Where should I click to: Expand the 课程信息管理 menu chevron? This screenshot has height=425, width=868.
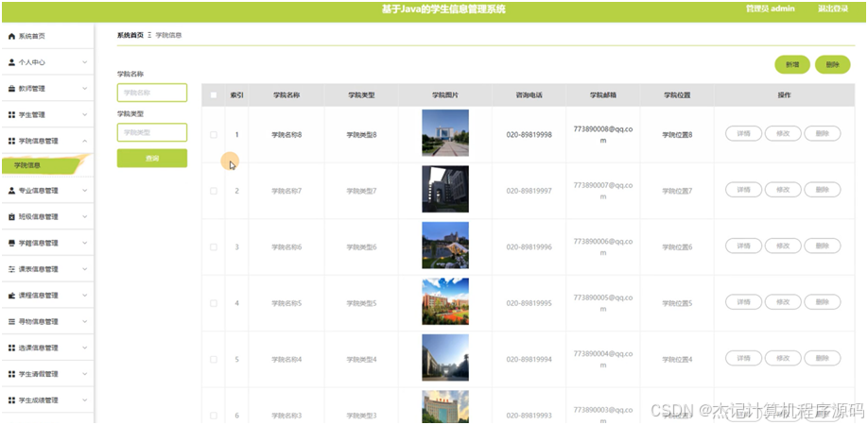tap(85, 296)
